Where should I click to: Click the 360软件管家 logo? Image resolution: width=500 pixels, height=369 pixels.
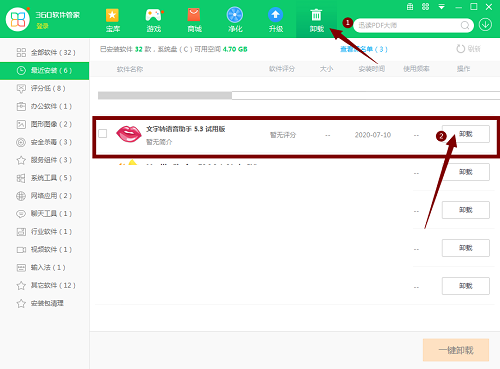[x=18, y=19]
